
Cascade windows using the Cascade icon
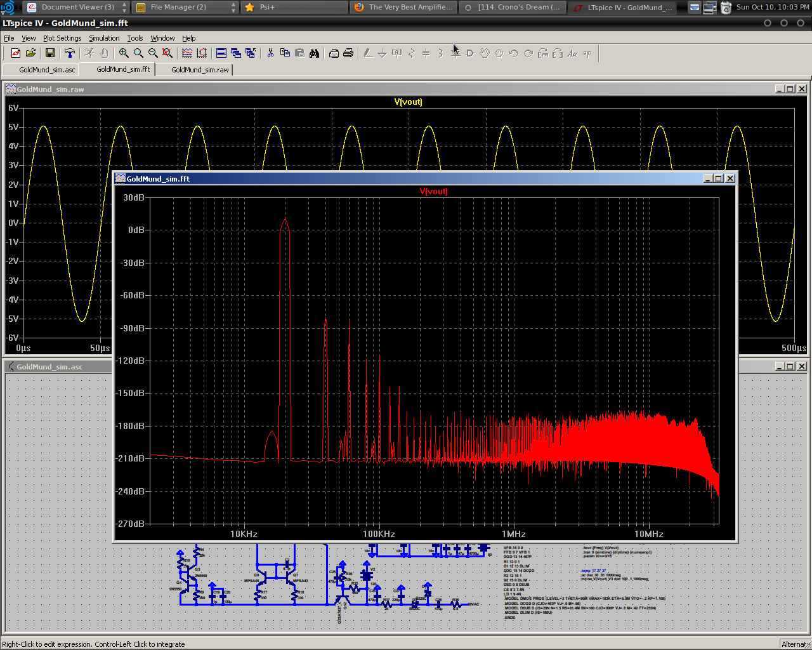[x=236, y=53]
